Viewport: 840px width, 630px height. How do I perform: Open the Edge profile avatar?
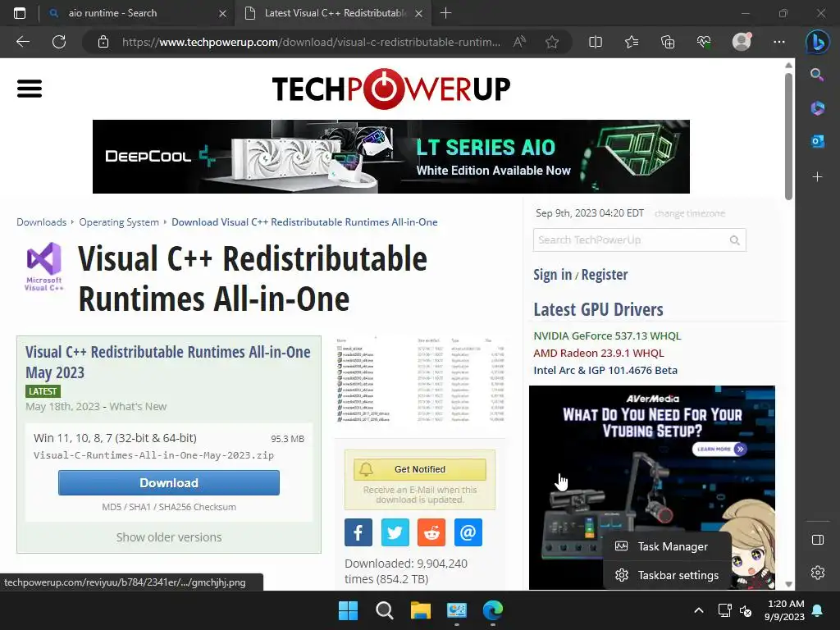tap(742, 41)
